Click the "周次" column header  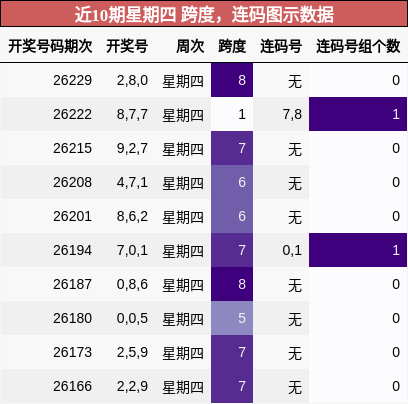[x=190, y=46]
